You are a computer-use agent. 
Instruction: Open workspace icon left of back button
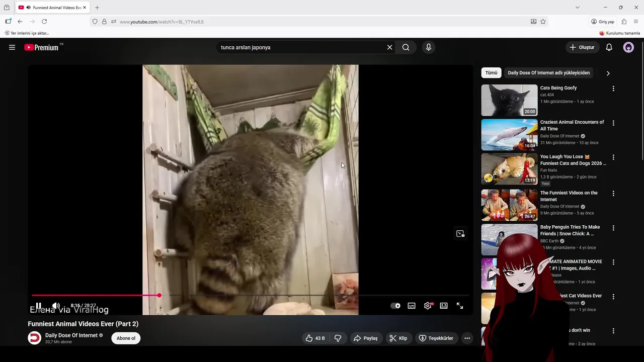[x=8, y=22]
